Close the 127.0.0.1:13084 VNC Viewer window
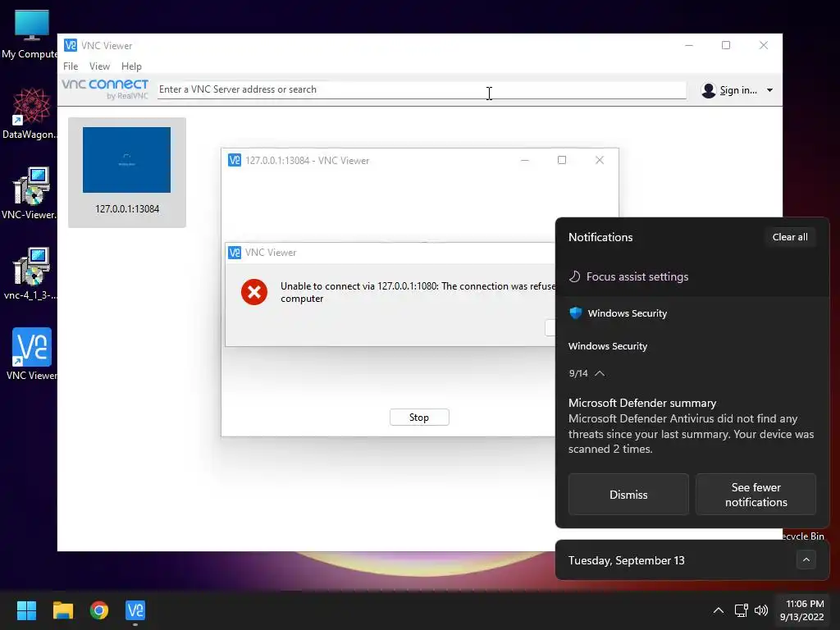Viewport: 840px width, 630px height. [x=600, y=160]
